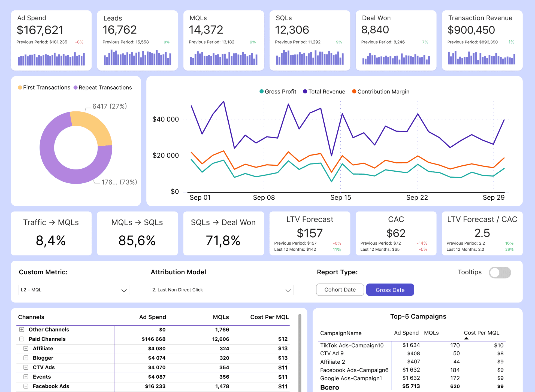Click the SQLs sparkline chart
Viewport: 535px width, 392px height.
[x=310, y=57]
